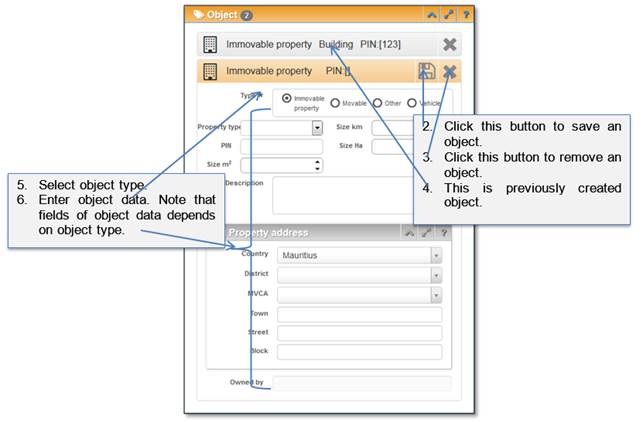Open help for the Object panel
The image size is (643, 422).
(464, 14)
